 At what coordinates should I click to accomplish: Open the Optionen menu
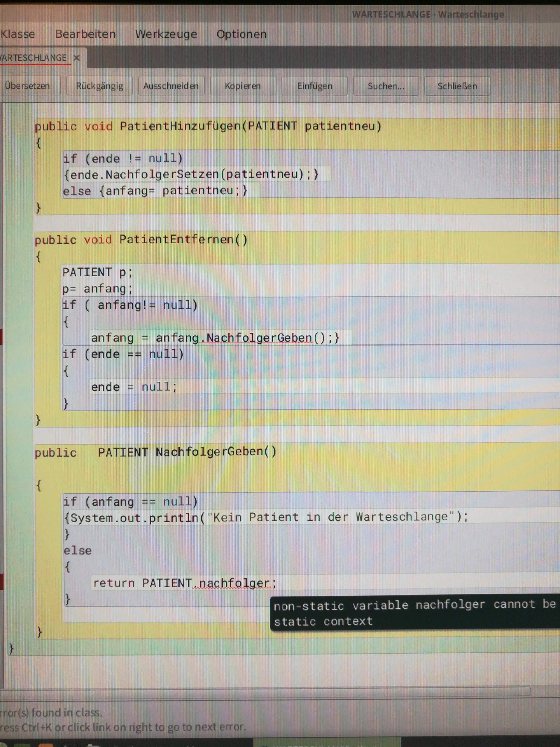[241, 34]
